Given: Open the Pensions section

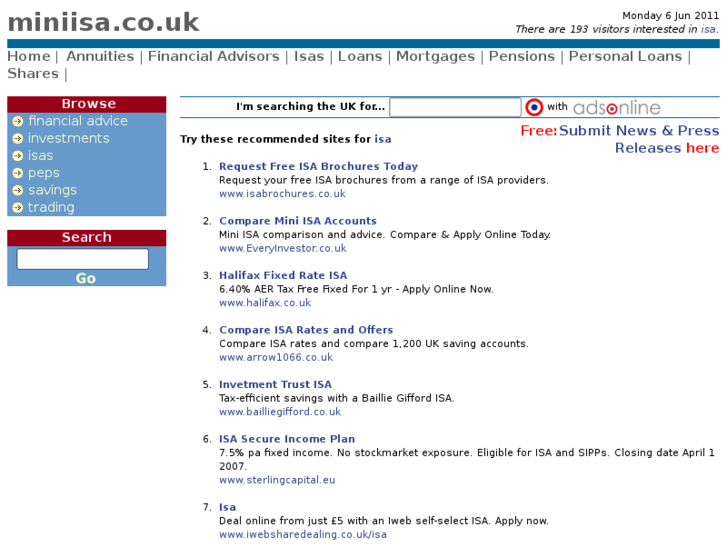Looking at the screenshot, I should point(522,56).
